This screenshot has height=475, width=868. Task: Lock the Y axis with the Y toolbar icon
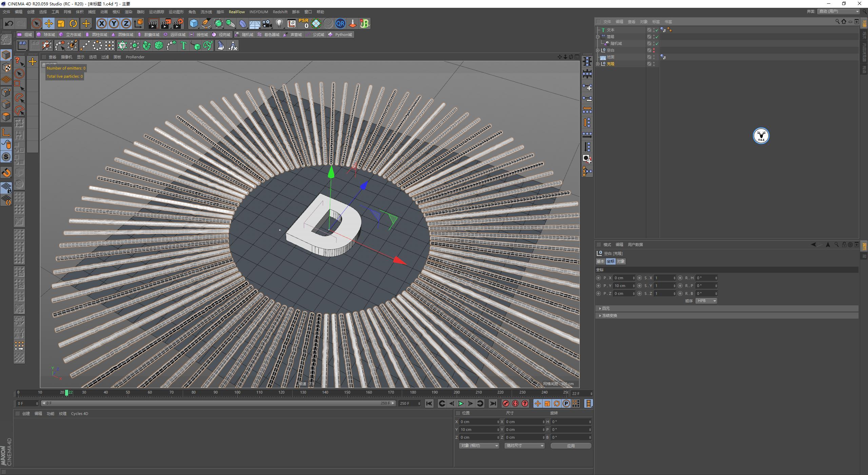tap(114, 23)
